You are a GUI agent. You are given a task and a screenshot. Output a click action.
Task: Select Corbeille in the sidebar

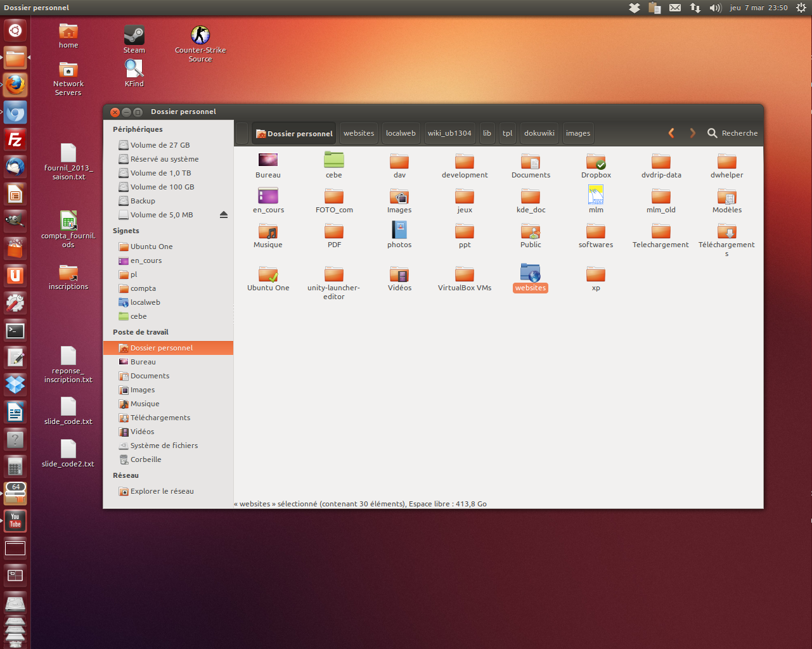(x=146, y=459)
